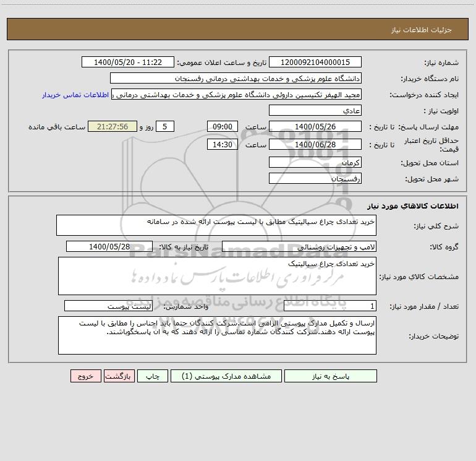The image size is (476, 461).
Task: Click the label 'شماره نیاز:'
Action: [x=441, y=62]
